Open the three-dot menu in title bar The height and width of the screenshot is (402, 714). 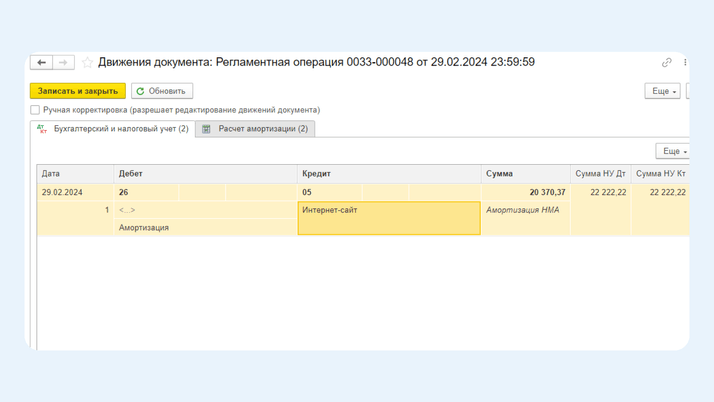[685, 62]
